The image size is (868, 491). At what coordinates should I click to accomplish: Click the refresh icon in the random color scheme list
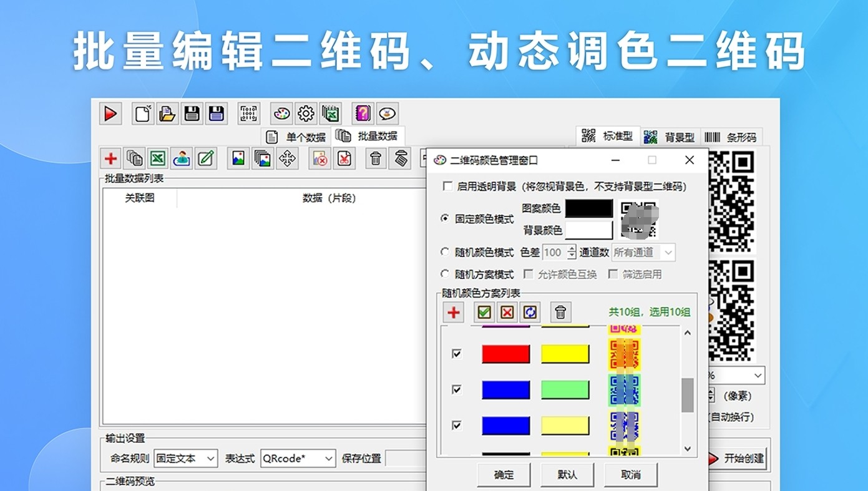530,312
